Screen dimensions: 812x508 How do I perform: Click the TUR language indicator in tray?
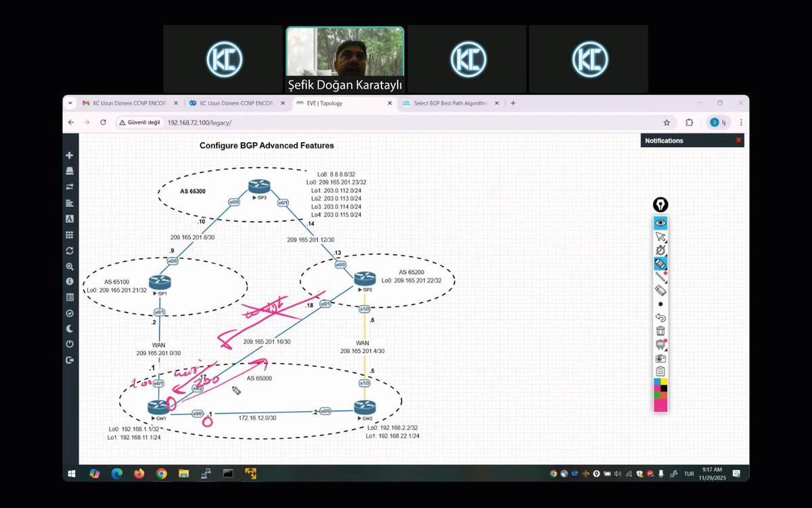click(x=689, y=473)
